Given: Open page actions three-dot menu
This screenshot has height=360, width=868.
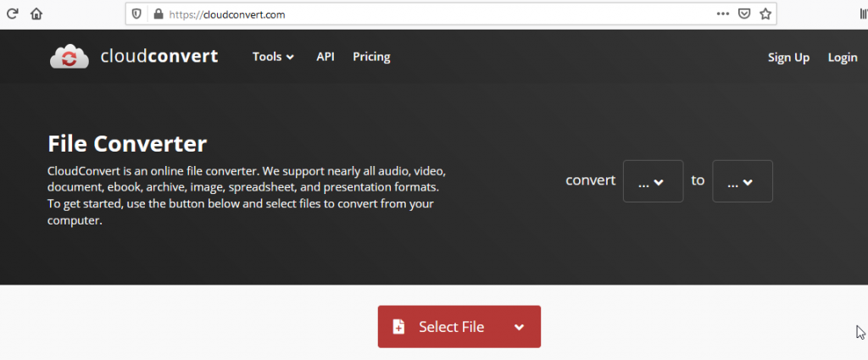Looking at the screenshot, I should click(x=723, y=14).
